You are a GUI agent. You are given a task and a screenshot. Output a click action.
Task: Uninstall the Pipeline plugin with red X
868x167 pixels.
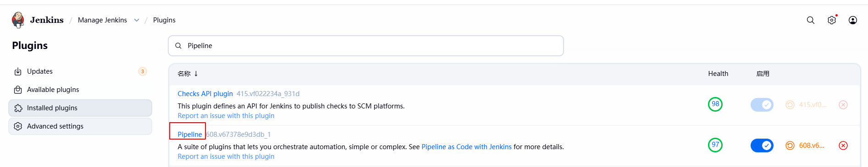[x=843, y=145]
